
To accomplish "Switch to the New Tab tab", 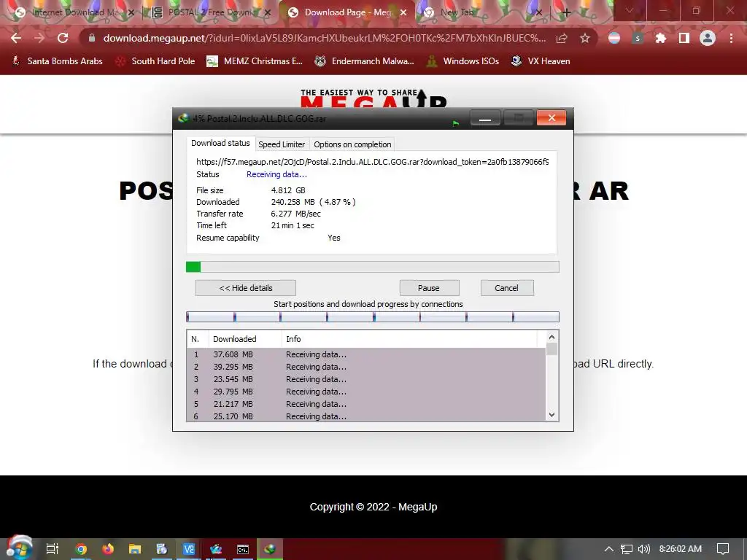I will (x=481, y=12).
